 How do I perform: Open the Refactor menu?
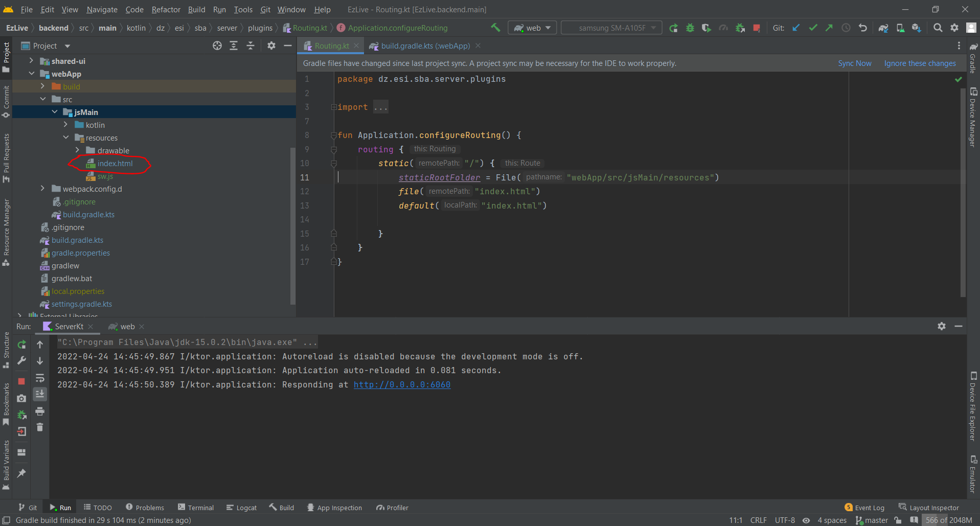click(x=166, y=9)
